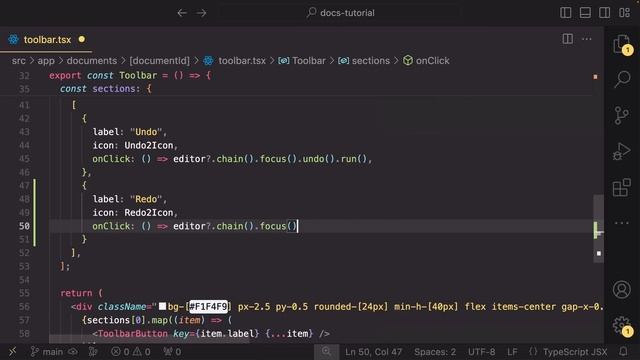Screen dimensions: 640x360
Task: Open the ports forwarded indicator showing 0
Action: [x=172, y=351]
